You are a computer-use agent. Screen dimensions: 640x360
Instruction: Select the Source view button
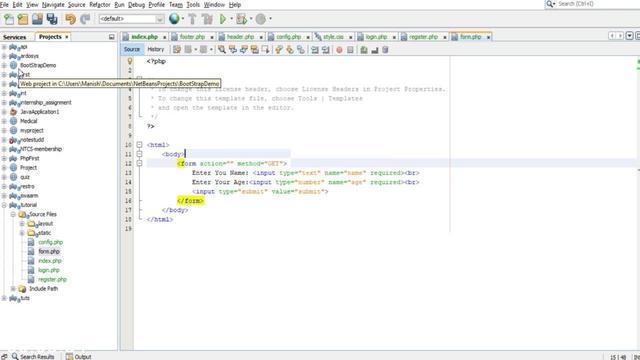132,49
